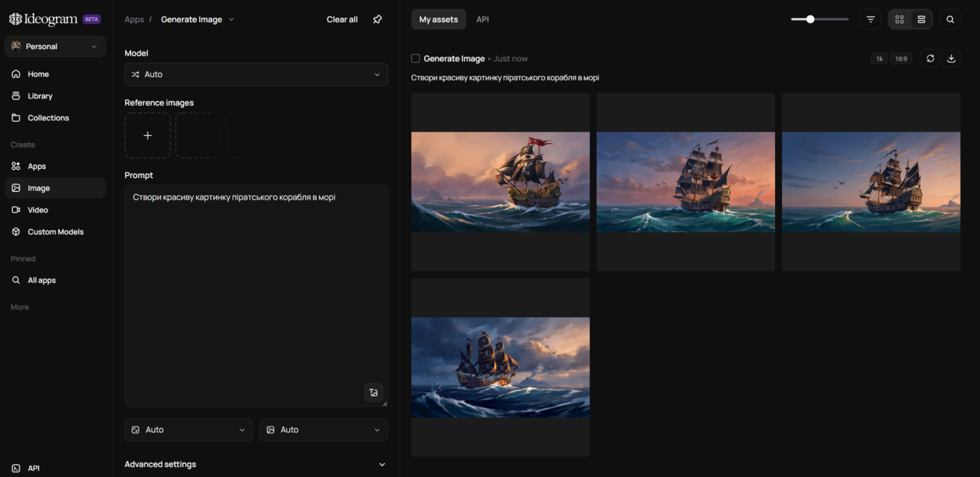The image size is (980, 477).
Task: Download the Generate Image batch
Action: click(x=951, y=59)
